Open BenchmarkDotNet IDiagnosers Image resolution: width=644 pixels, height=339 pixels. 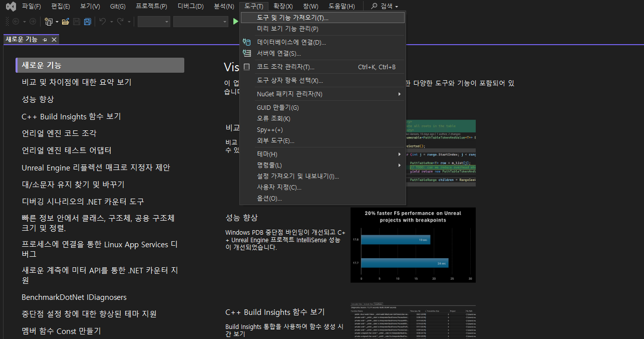tap(74, 297)
